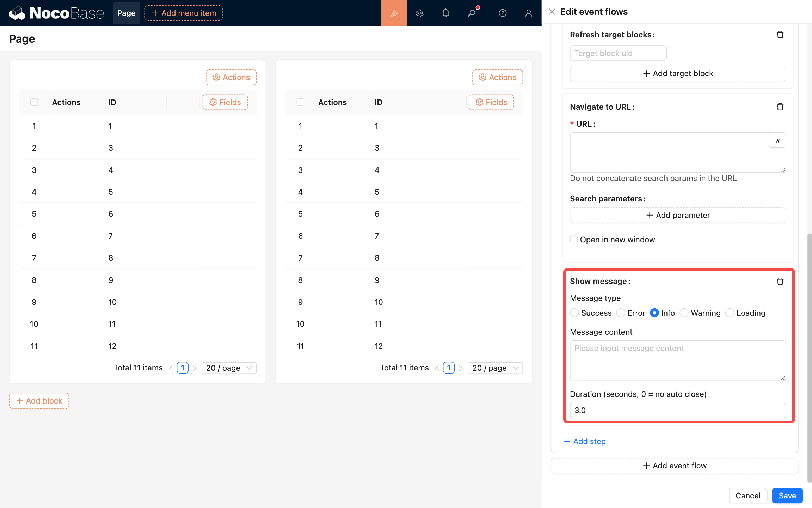Screen dimensions: 812x508
Task: Toggle the UI editor highlighter icon
Action: [x=394, y=13]
